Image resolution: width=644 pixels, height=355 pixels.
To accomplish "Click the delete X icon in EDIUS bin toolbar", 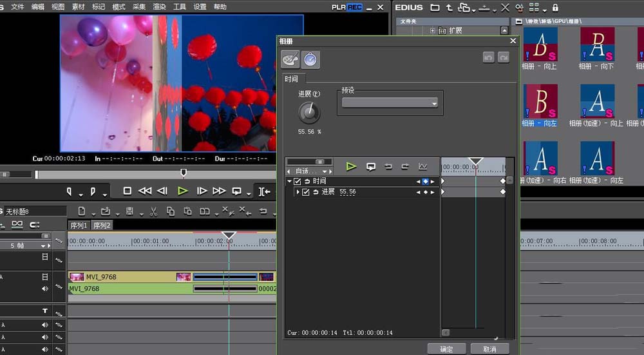I will pos(505,7).
